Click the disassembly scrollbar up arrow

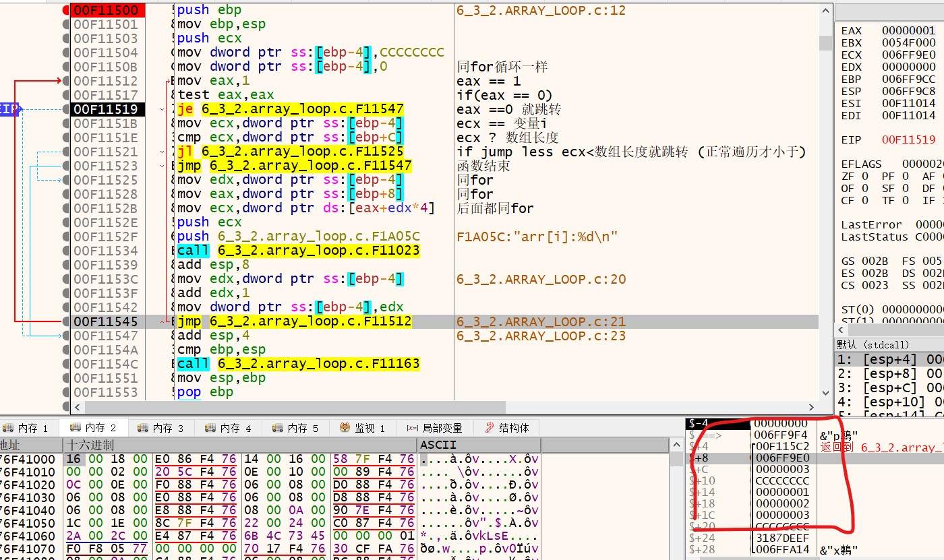pos(825,10)
